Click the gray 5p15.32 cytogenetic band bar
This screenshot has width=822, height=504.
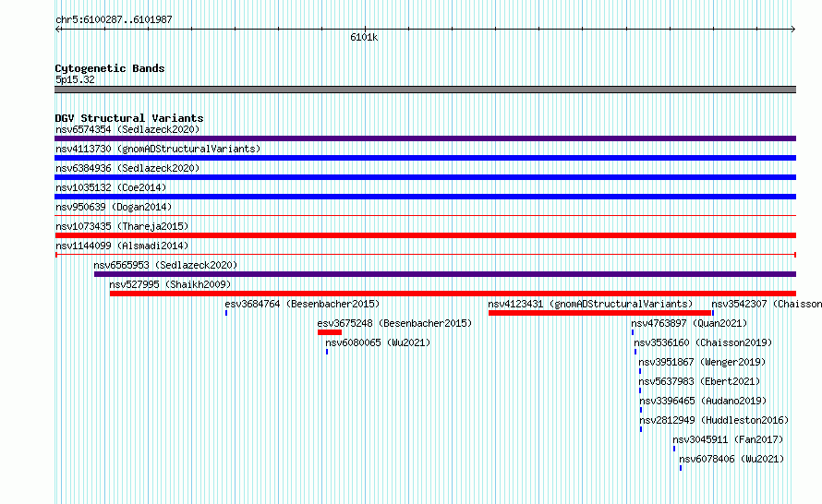(425, 90)
